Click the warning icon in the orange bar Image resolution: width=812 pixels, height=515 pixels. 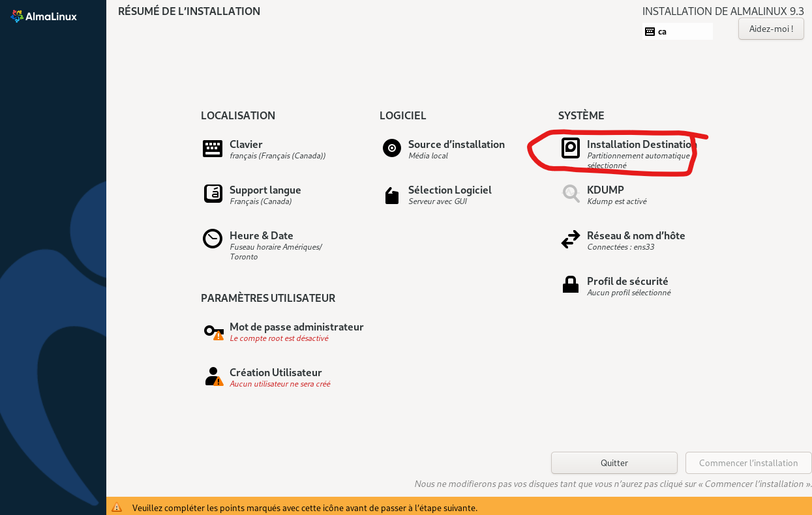click(117, 507)
